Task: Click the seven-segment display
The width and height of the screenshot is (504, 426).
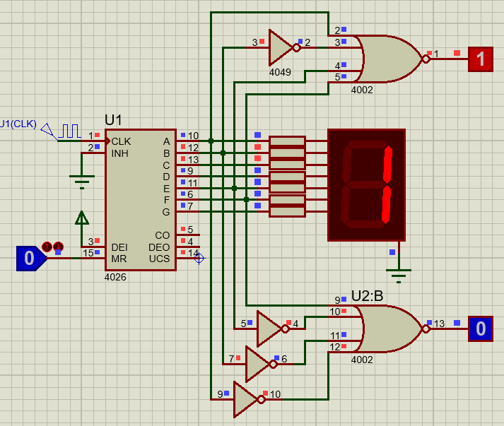Action: [x=366, y=185]
